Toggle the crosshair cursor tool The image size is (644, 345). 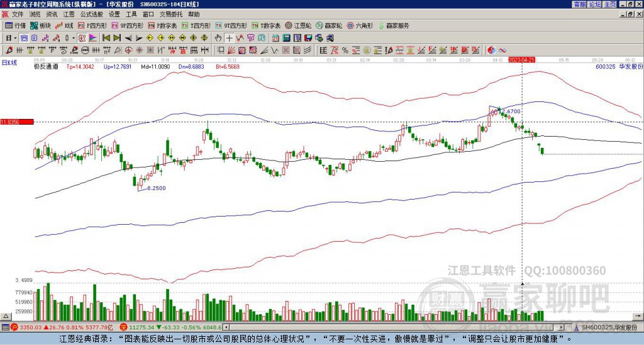pos(229,38)
